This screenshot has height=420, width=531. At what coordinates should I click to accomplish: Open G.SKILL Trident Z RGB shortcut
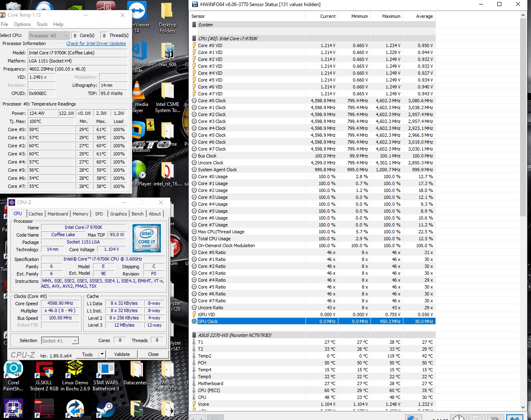[x=43, y=376]
